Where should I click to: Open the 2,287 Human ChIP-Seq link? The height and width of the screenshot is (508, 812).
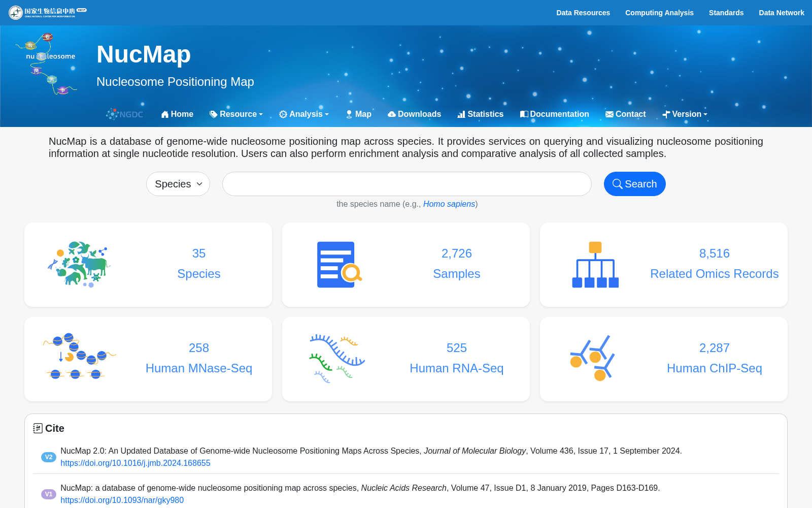[715, 358]
